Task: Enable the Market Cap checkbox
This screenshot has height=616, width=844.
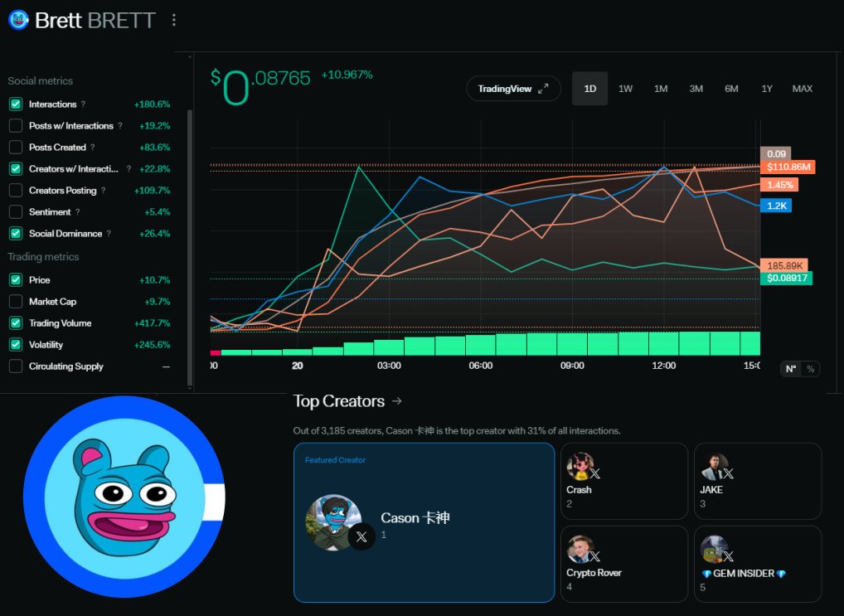Action: pyautogui.click(x=16, y=302)
